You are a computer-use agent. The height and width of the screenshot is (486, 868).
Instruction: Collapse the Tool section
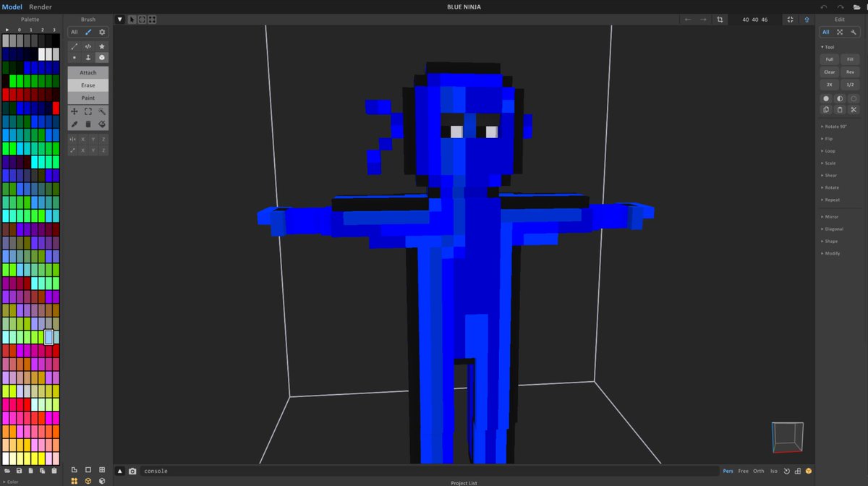point(827,47)
